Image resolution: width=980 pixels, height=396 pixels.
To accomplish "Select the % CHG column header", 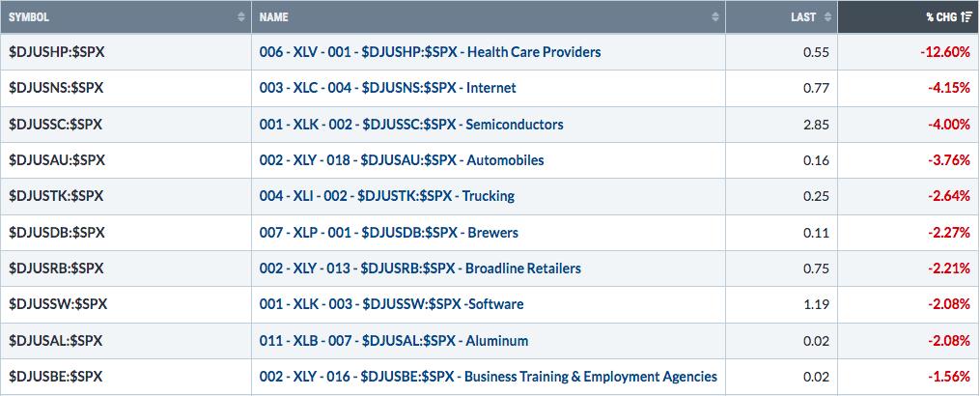I will (909, 16).
